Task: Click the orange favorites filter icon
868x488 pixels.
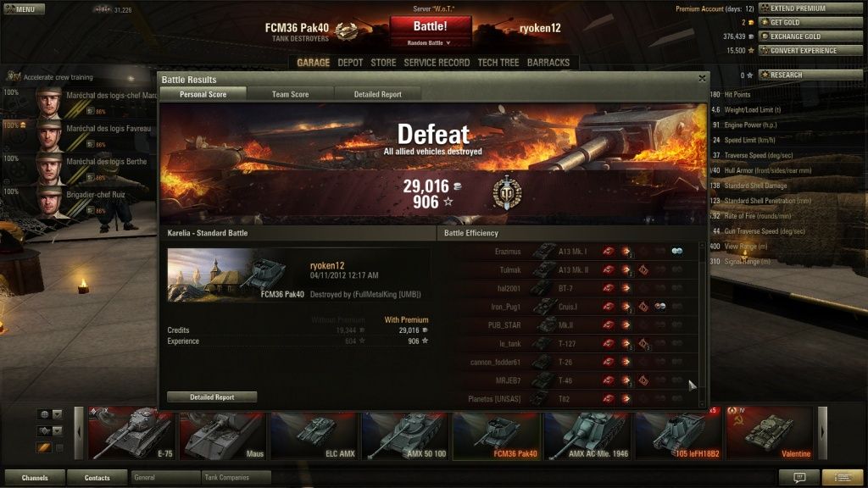Action: pos(44,447)
